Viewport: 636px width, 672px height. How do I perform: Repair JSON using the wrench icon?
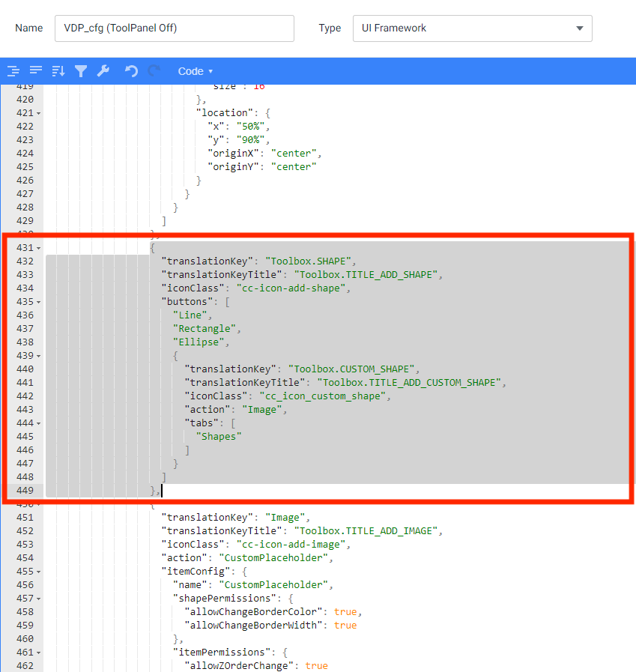(103, 71)
